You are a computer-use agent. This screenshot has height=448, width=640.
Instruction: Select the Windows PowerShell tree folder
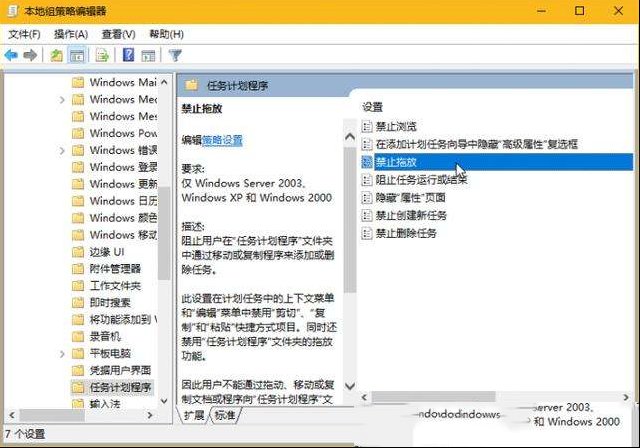click(123, 133)
